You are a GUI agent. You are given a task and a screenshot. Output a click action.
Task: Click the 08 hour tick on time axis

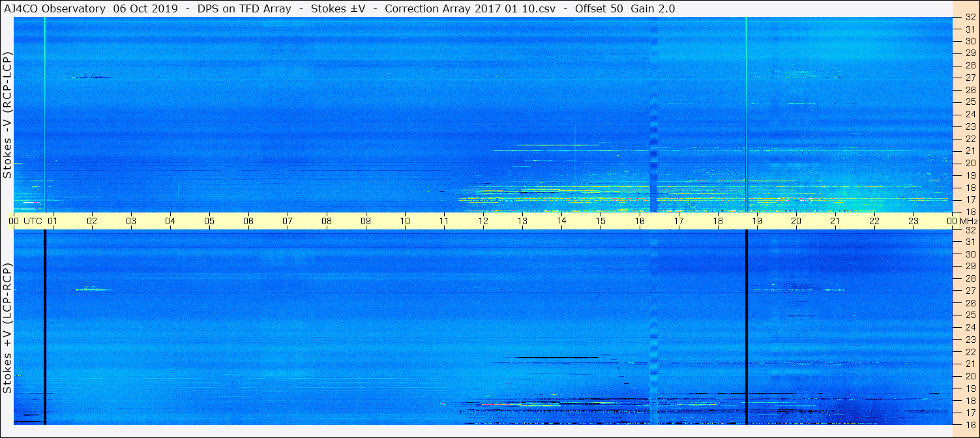click(327, 221)
